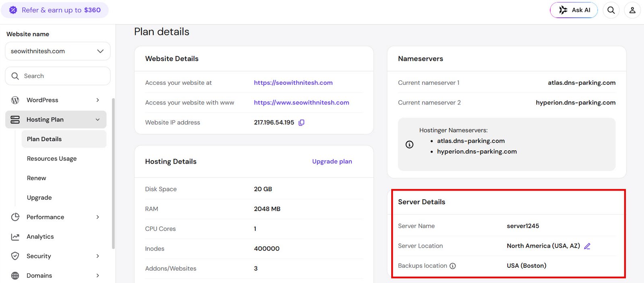Image resolution: width=644 pixels, height=283 pixels.
Task: Click the sidebar vertical scrollbar
Action: click(113, 173)
